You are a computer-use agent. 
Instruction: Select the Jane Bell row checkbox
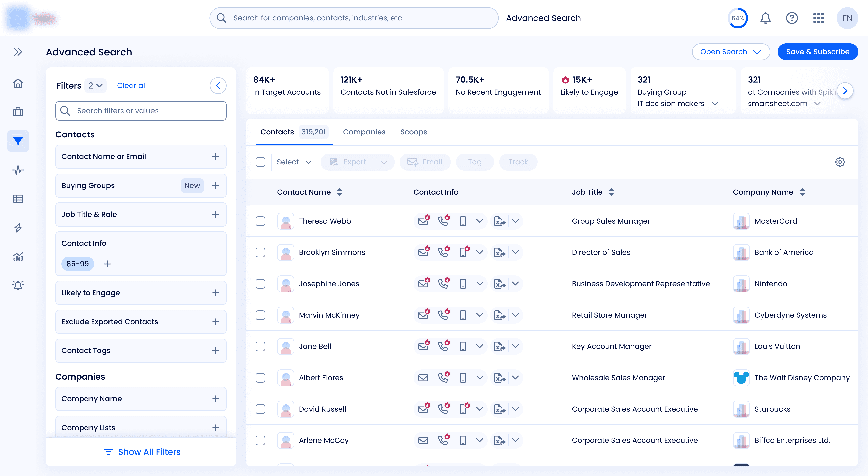pyautogui.click(x=260, y=346)
